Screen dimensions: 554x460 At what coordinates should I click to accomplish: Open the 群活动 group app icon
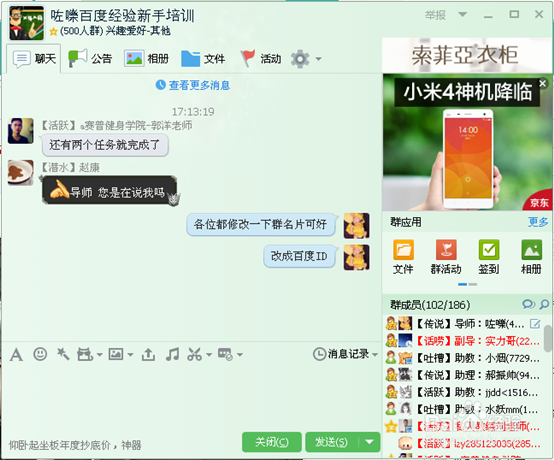(446, 257)
